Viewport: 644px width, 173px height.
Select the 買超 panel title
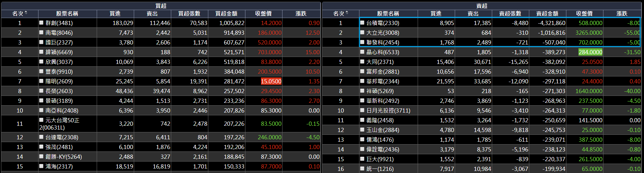[x=161, y=6]
